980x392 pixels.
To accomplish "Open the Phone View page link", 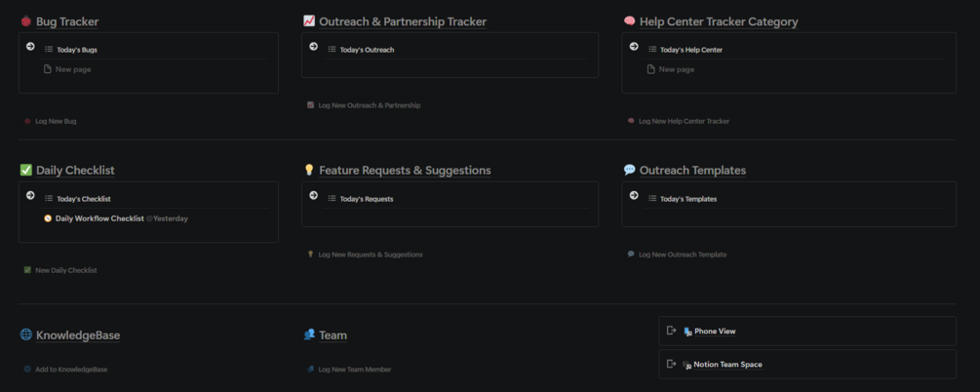I will pos(715,332).
